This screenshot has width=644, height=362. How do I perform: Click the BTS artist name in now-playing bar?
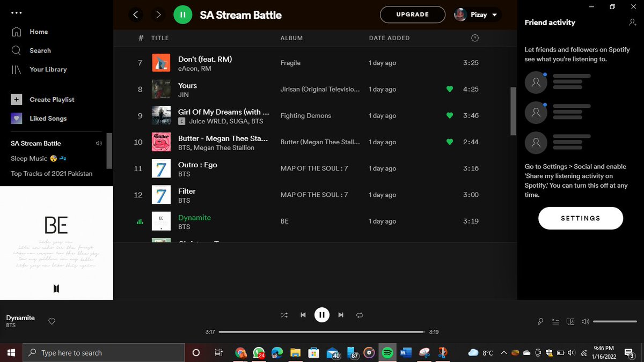click(11, 326)
